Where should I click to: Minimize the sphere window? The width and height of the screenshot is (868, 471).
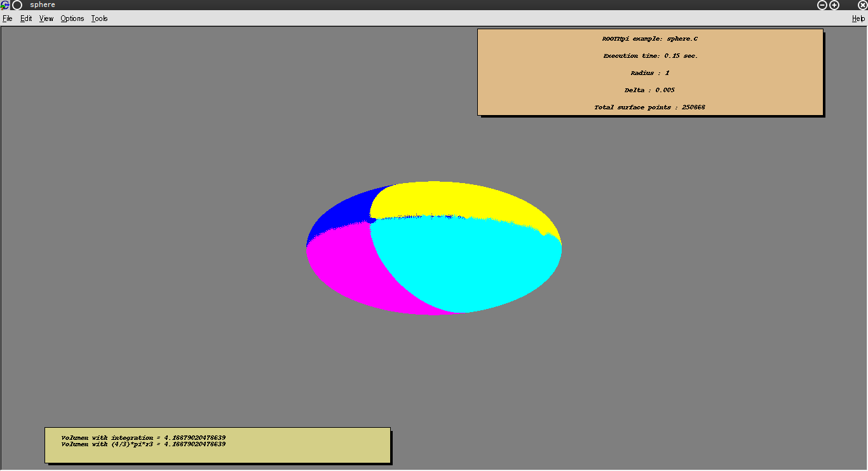[822, 5]
